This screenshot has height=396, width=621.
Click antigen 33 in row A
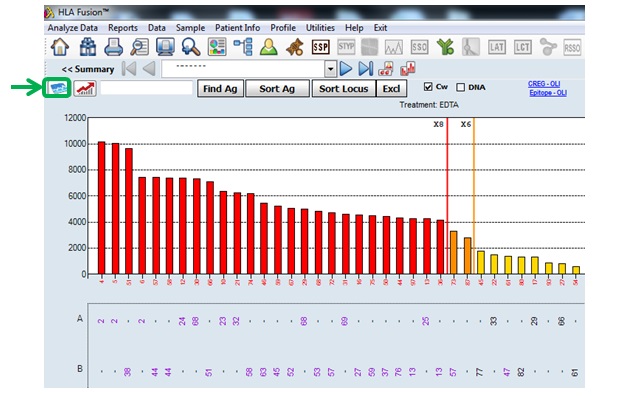(x=493, y=321)
